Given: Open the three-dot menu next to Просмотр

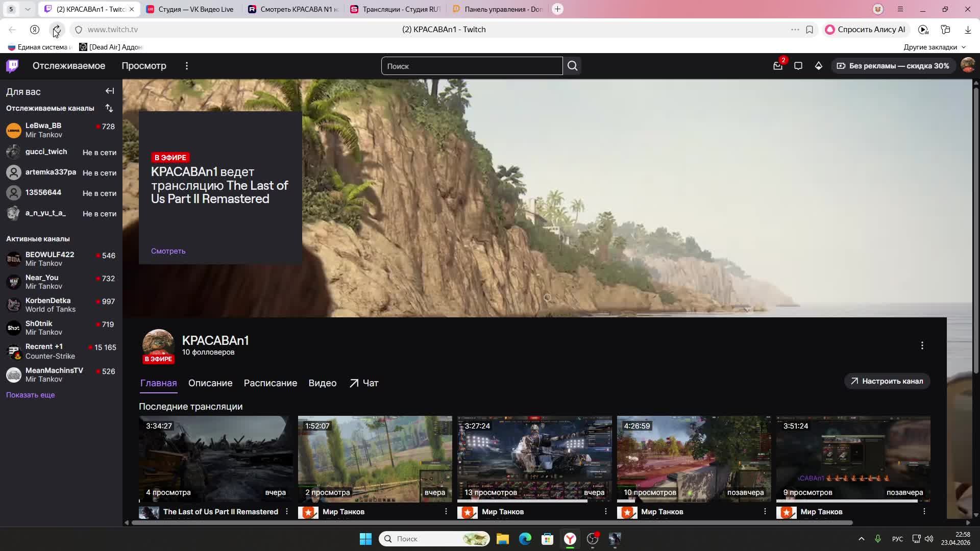Looking at the screenshot, I should click(x=187, y=66).
